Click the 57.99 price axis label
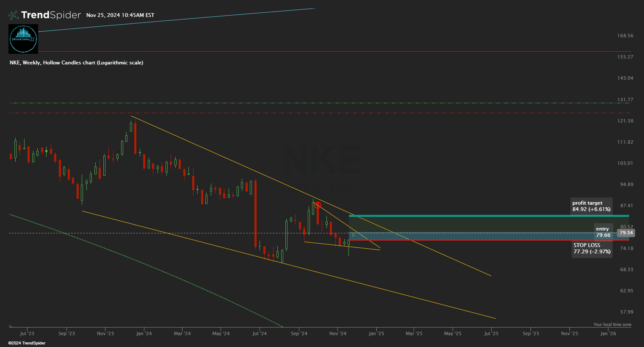Screen dimensions: 644x347 (625, 312)
